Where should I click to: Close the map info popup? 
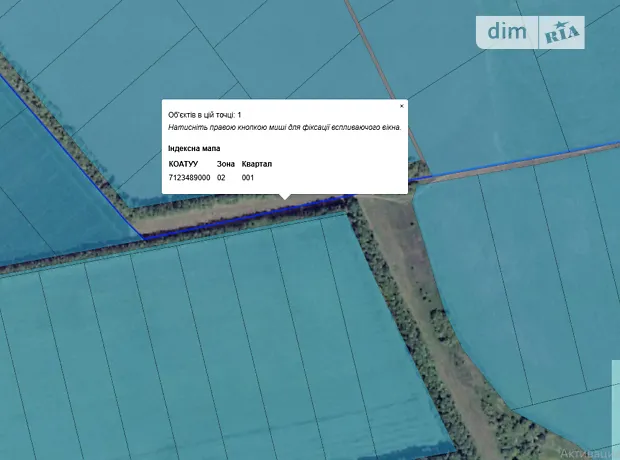[402, 105]
